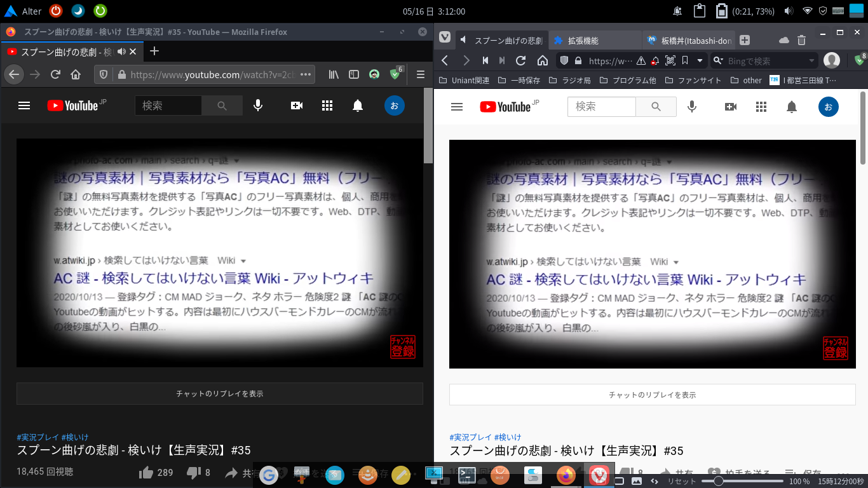
Task: Show chat replay in Vivaldi window
Action: pyautogui.click(x=652, y=395)
